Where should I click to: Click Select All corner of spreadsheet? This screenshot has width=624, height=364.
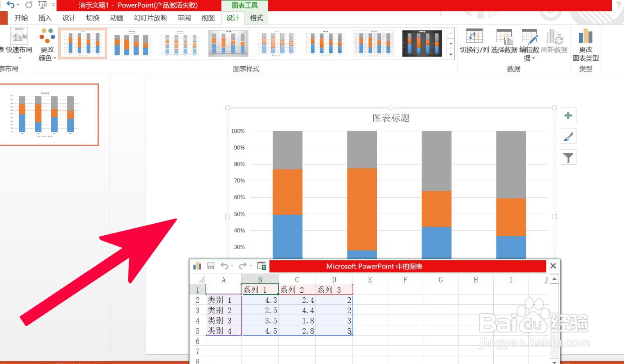coord(198,279)
